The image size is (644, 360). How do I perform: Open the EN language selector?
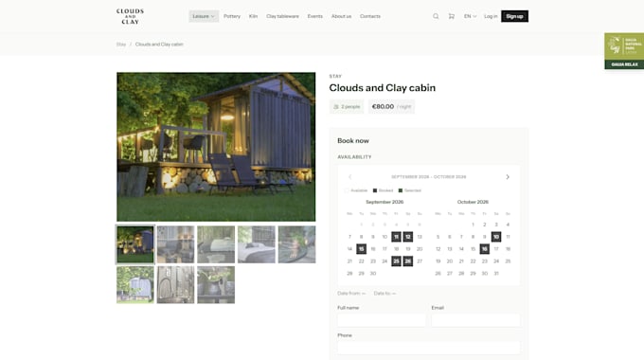tap(471, 16)
